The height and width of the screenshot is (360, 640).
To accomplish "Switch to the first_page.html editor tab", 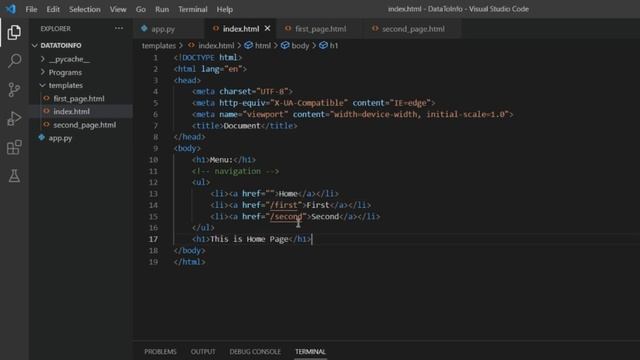I will click(x=320, y=29).
